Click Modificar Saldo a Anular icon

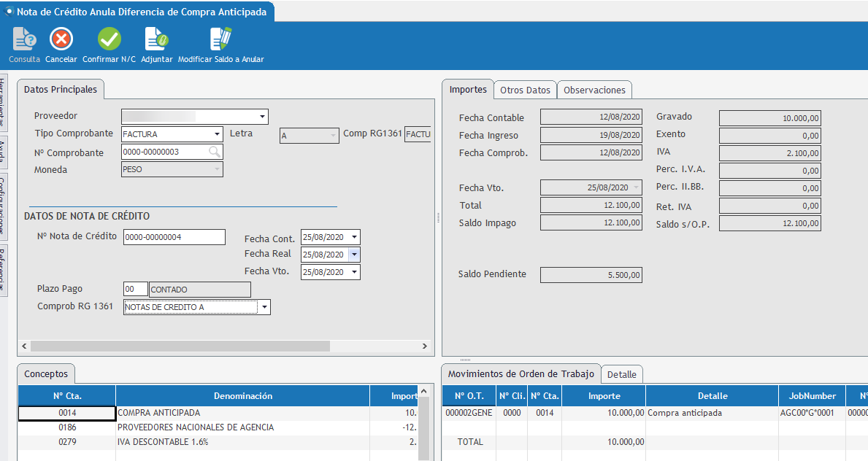[x=220, y=40]
